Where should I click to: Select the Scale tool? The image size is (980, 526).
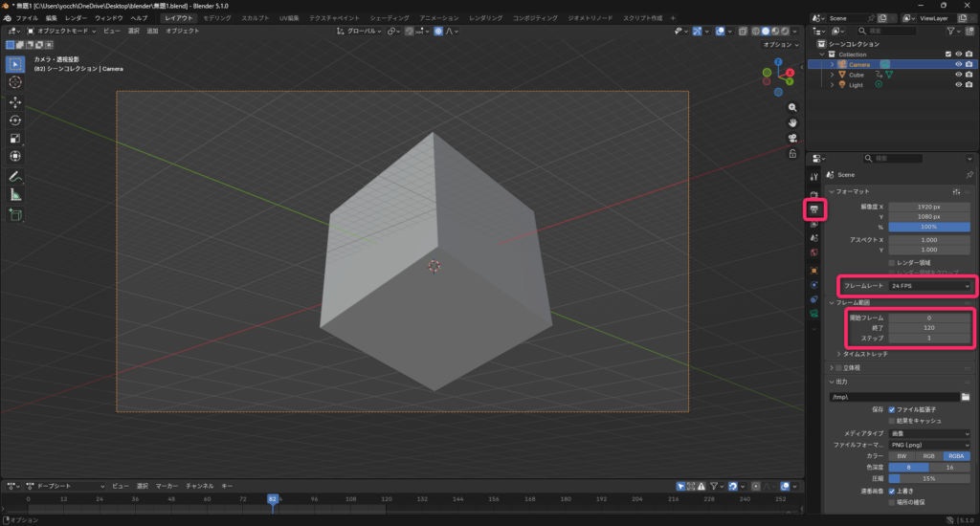(15, 138)
